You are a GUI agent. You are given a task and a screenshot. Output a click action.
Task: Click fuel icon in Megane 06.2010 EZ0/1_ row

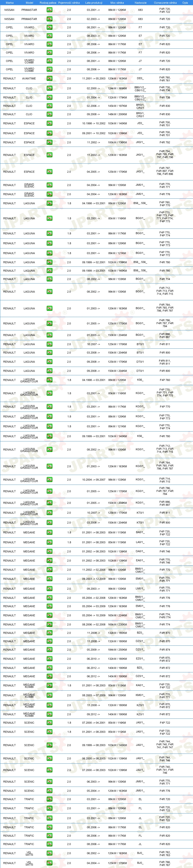coord(50,659)
